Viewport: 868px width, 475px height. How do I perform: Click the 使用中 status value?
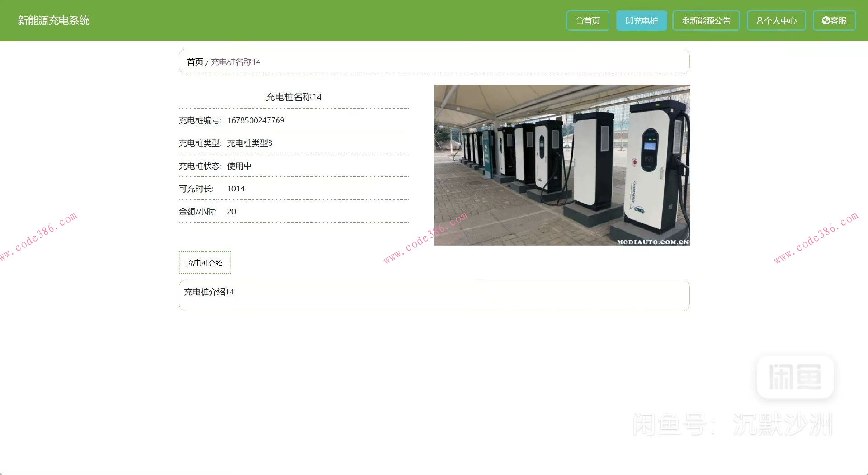point(239,166)
